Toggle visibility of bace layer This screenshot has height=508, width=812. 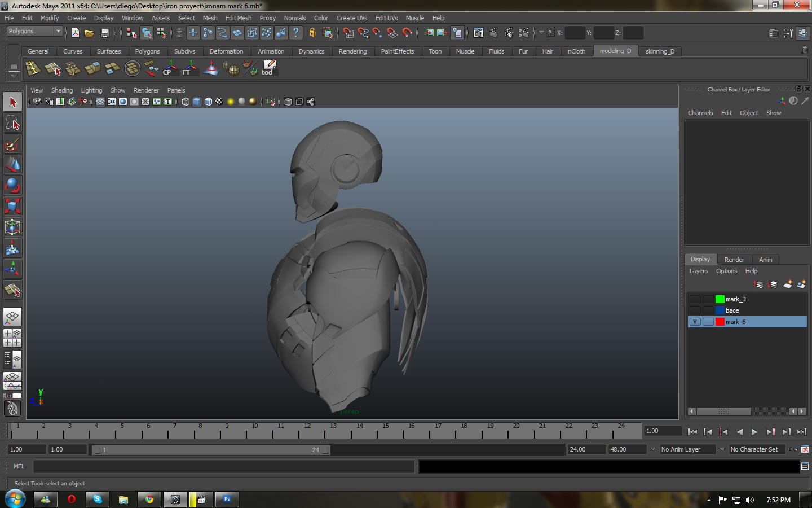[x=695, y=310]
